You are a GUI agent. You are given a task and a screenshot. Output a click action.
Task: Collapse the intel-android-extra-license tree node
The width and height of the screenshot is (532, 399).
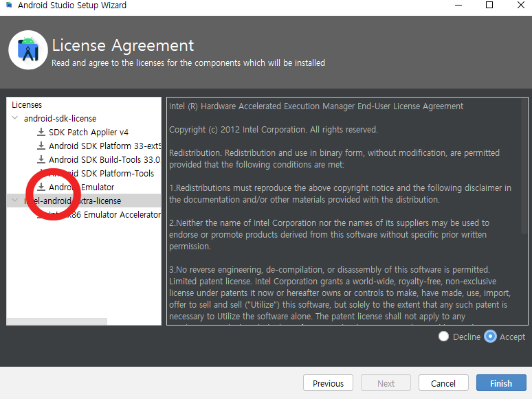pyautogui.click(x=15, y=201)
